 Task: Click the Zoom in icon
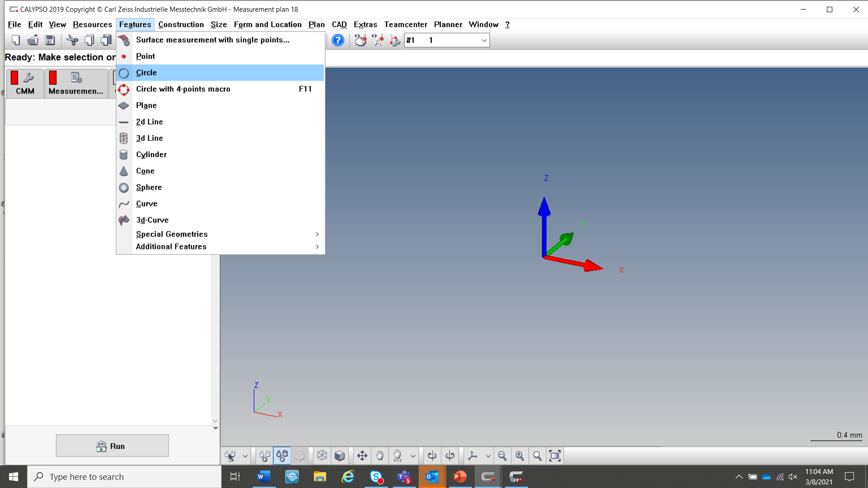click(520, 455)
